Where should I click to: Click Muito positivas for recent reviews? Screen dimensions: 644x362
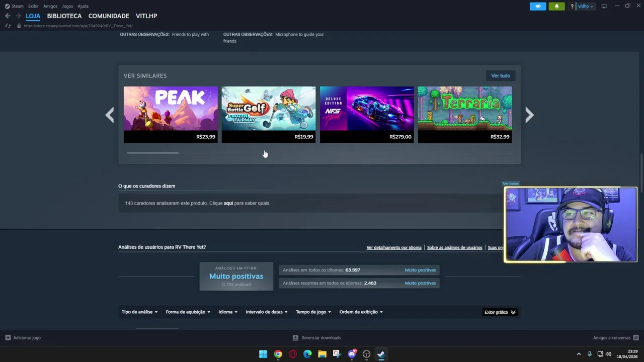coord(420,283)
